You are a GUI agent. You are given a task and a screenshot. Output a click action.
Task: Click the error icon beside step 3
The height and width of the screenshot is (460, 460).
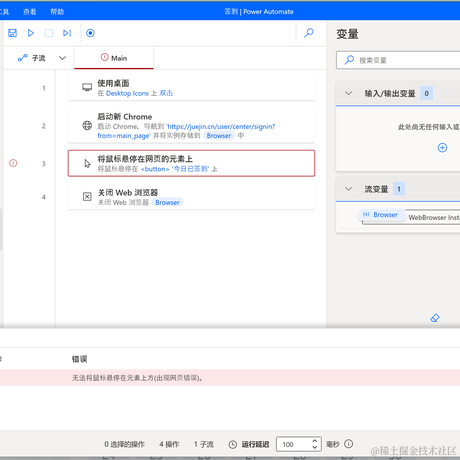pyautogui.click(x=13, y=163)
